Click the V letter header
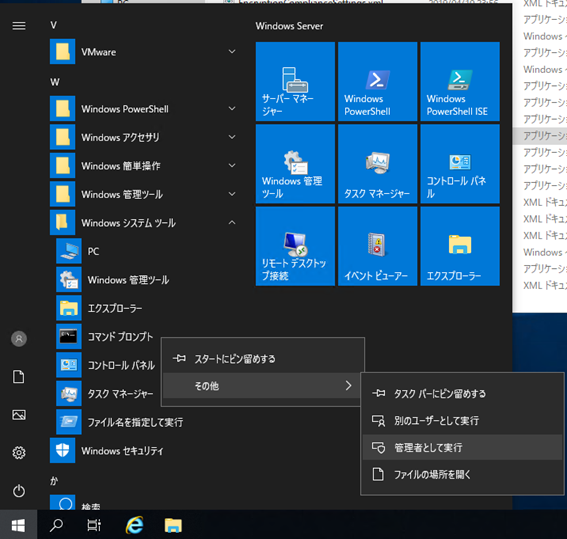567x539 pixels. 54,25
